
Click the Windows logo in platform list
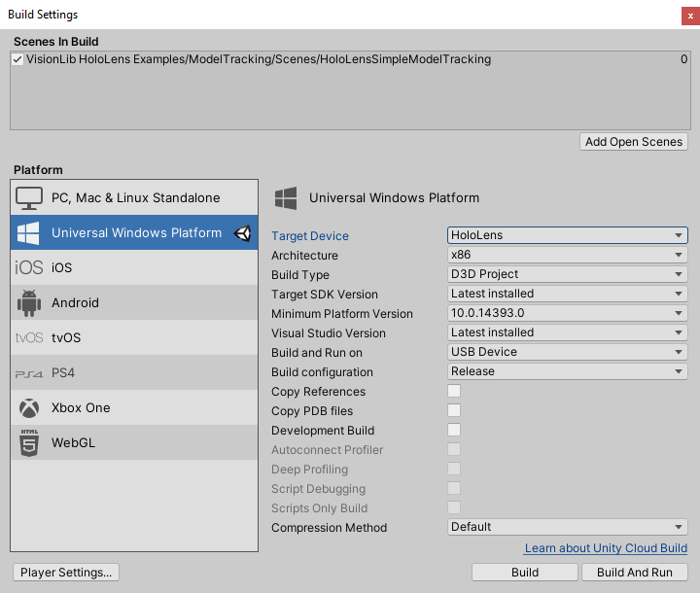coord(29,233)
